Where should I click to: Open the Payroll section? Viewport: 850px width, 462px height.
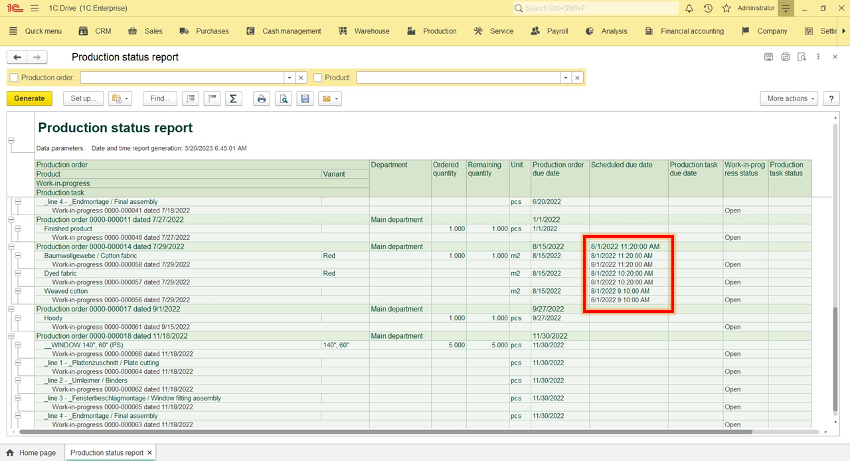[550, 31]
